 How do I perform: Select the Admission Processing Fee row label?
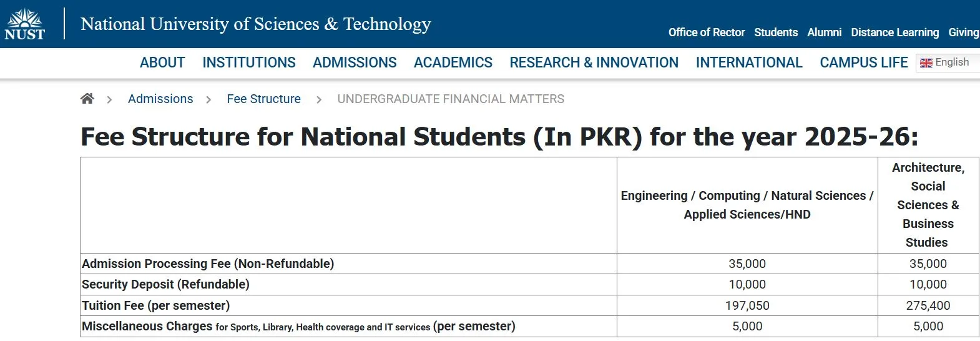[x=208, y=264]
